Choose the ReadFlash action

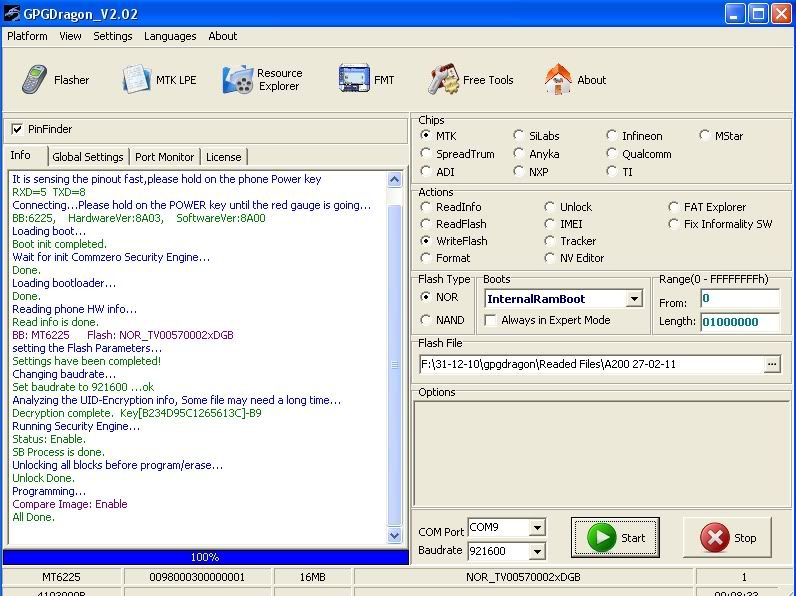(x=425, y=224)
